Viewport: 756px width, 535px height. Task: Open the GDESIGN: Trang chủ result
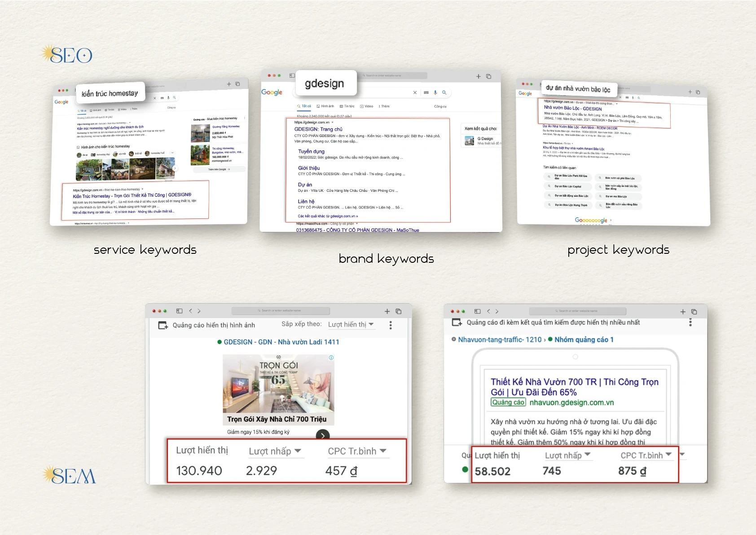[x=318, y=129]
